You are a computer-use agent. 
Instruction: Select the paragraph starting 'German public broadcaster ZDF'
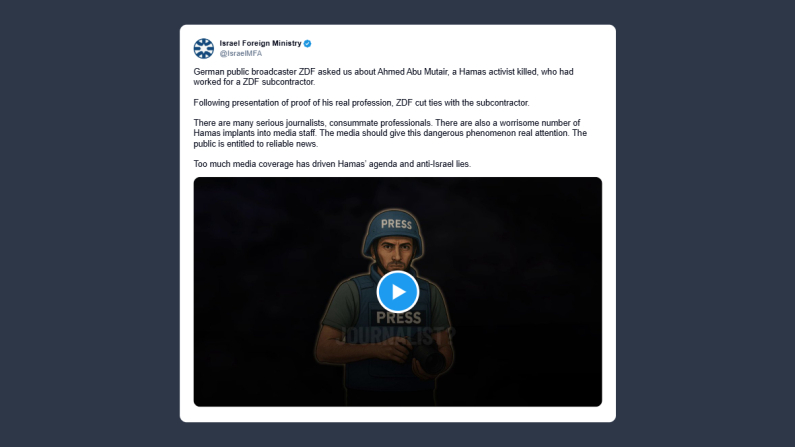(383, 77)
